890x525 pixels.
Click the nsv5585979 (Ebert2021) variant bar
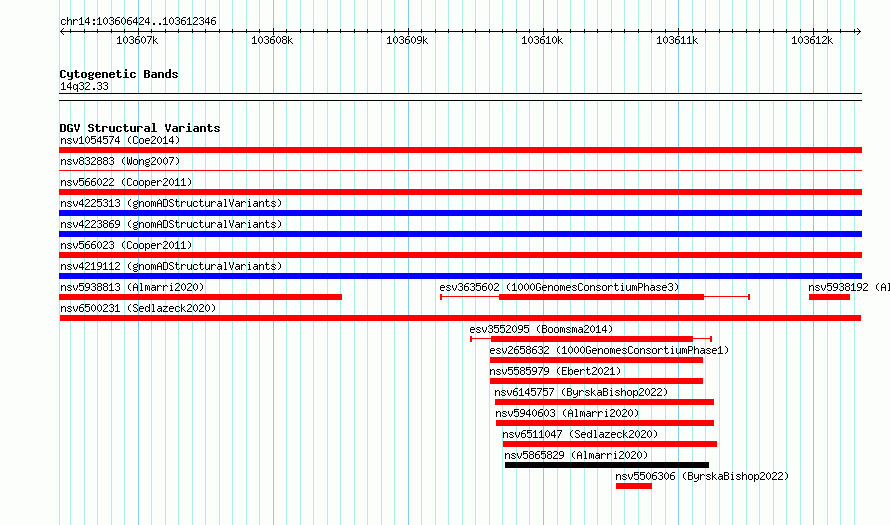click(596, 381)
